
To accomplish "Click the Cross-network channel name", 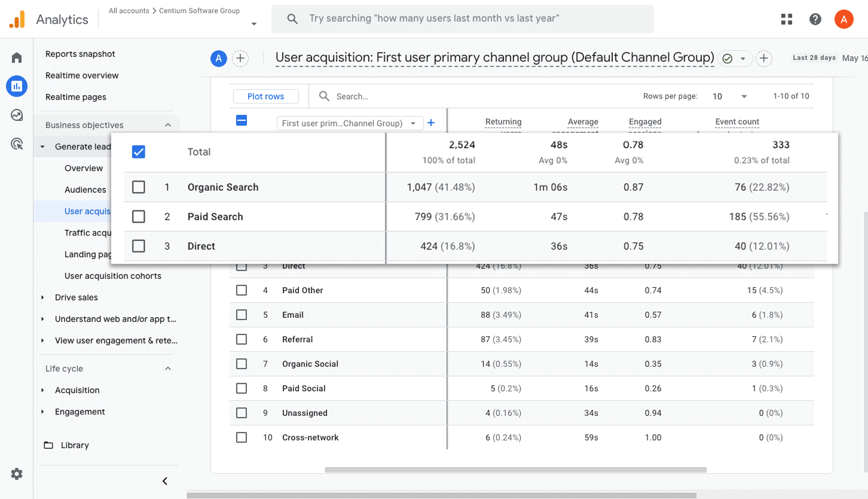I will click(310, 437).
